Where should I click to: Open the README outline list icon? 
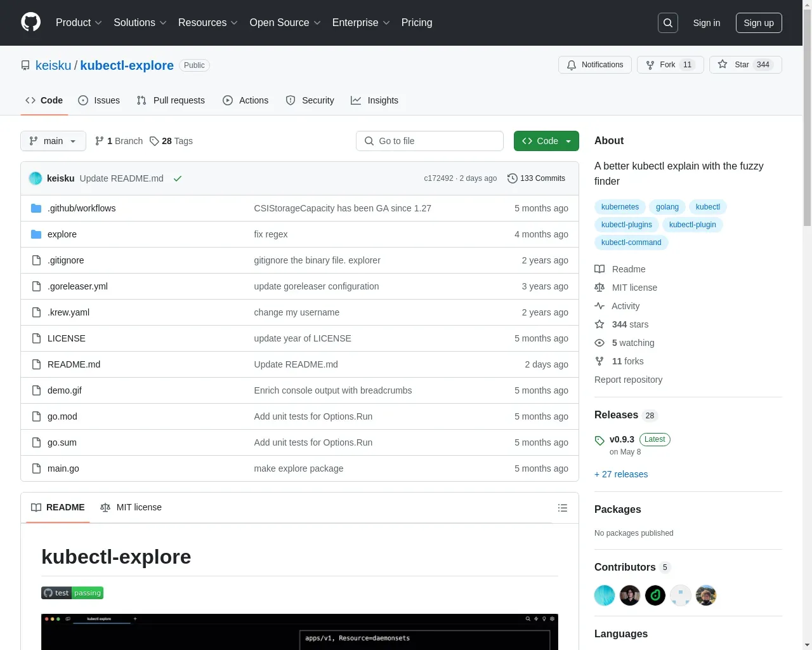(x=563, y=508)
